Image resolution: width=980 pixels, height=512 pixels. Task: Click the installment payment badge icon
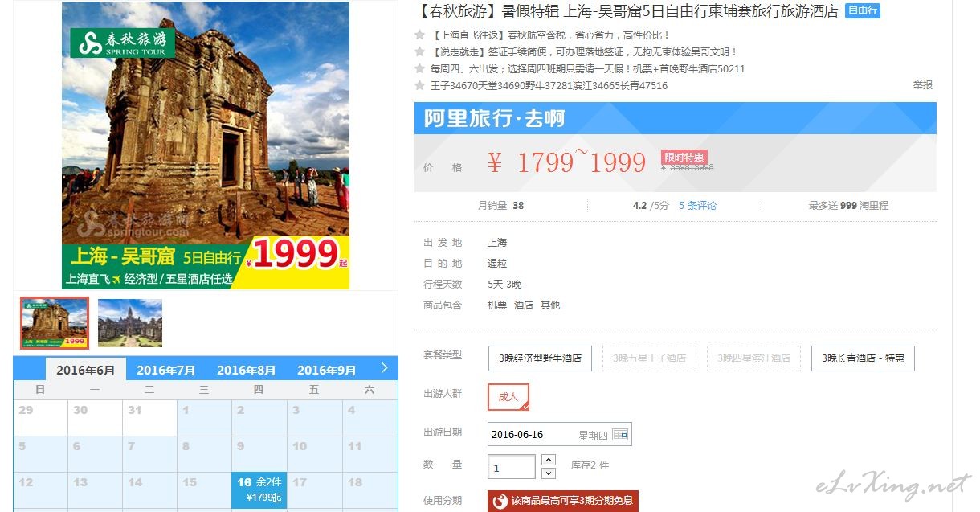coord(500,502)
